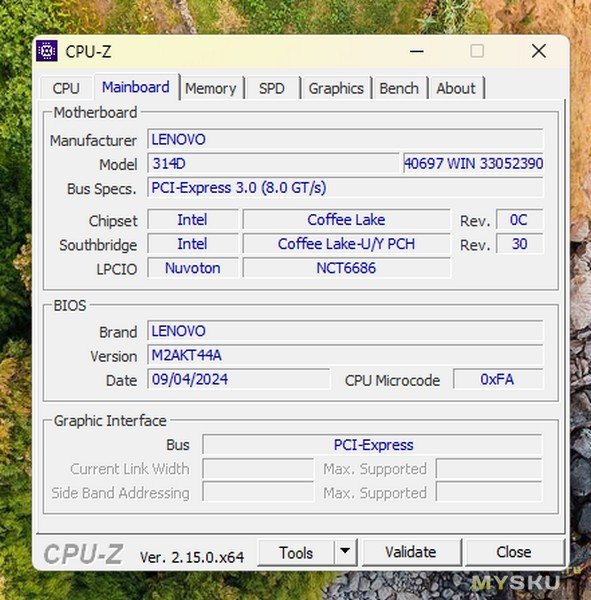Expand the Tools dropdown arrow
This screenshot has width=591, height=600.
point(345,552)
